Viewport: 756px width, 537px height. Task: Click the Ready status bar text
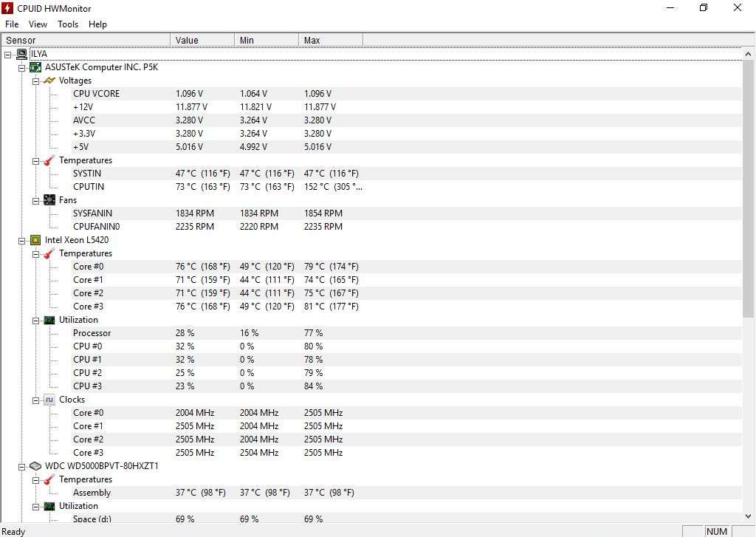tap(13, 531)
